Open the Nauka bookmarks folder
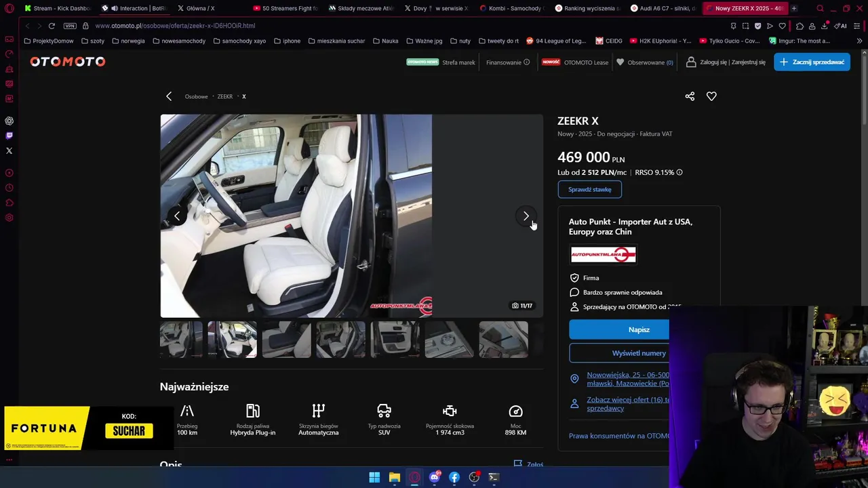 (385, 41)
